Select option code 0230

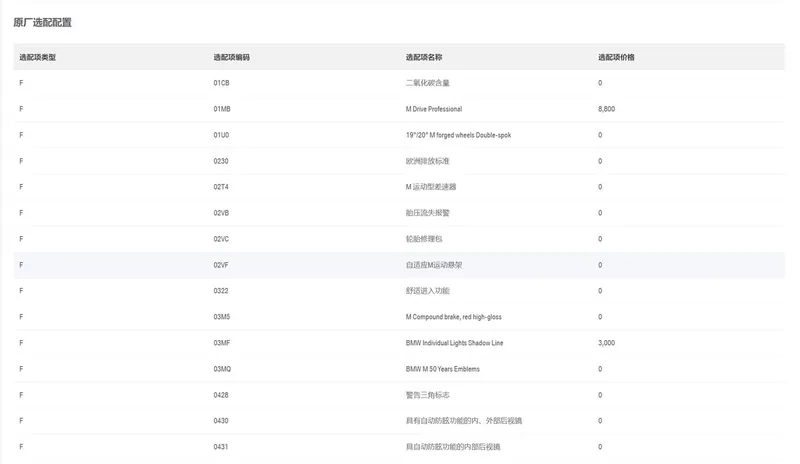(221, 161)
